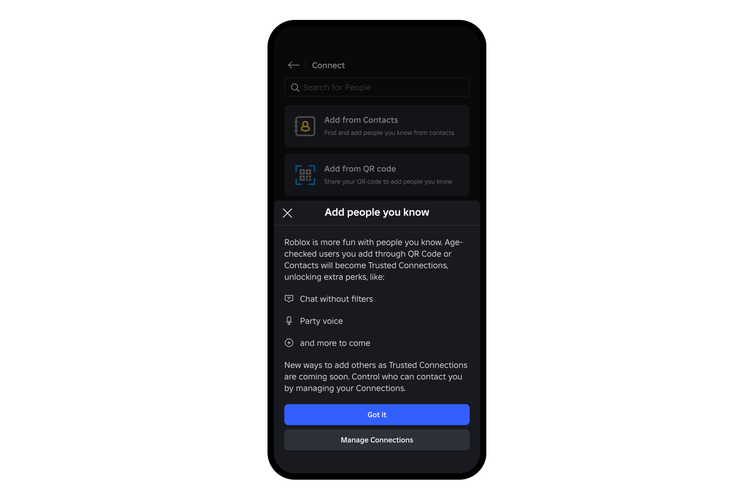Close the Add people you know sheet
This screenshot has width=750, height=500.
(287, 213)
